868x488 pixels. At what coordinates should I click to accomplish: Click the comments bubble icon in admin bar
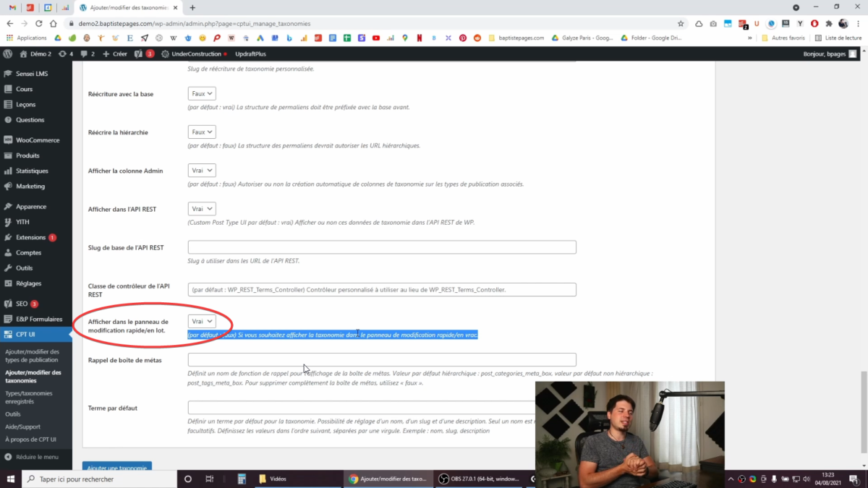click(x=83, y=53)
